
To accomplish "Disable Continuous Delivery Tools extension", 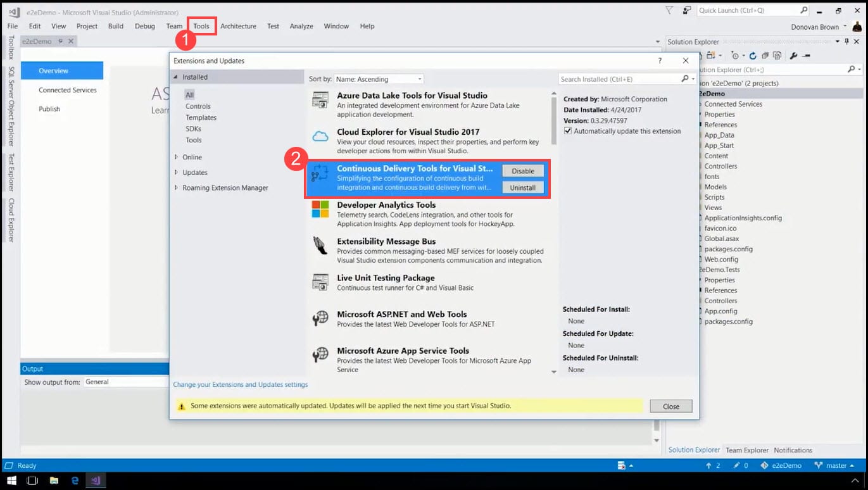I will tap(523, 171).
